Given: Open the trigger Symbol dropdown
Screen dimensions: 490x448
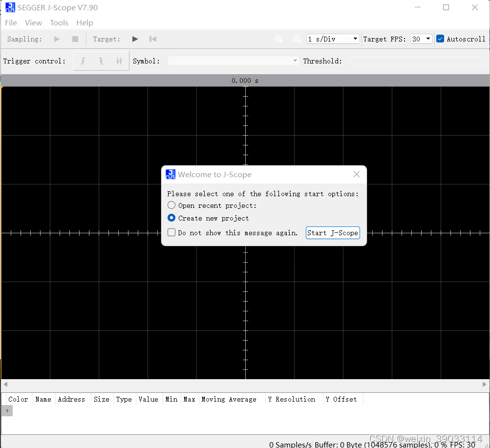Looking at the screenshot, I should [x=234, y=61].
